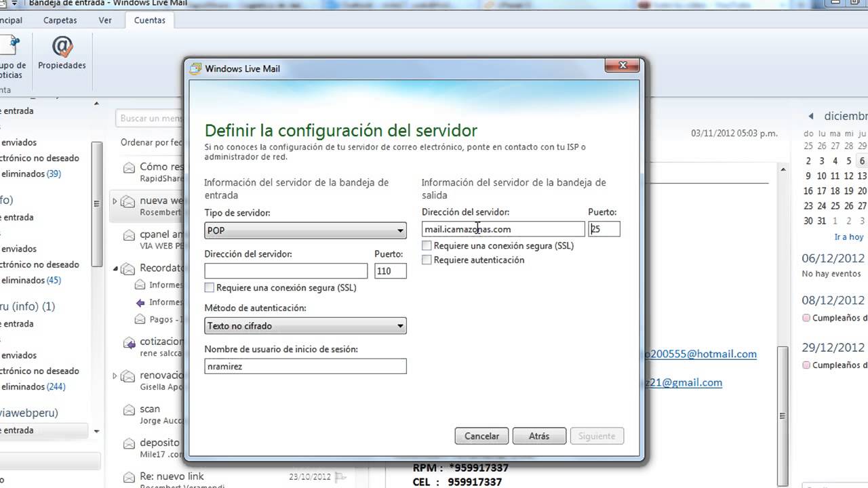This screenshot has height=488, width=868.
Task: Select 'eliminados (45)' folder
Action: tap(31, 280)
